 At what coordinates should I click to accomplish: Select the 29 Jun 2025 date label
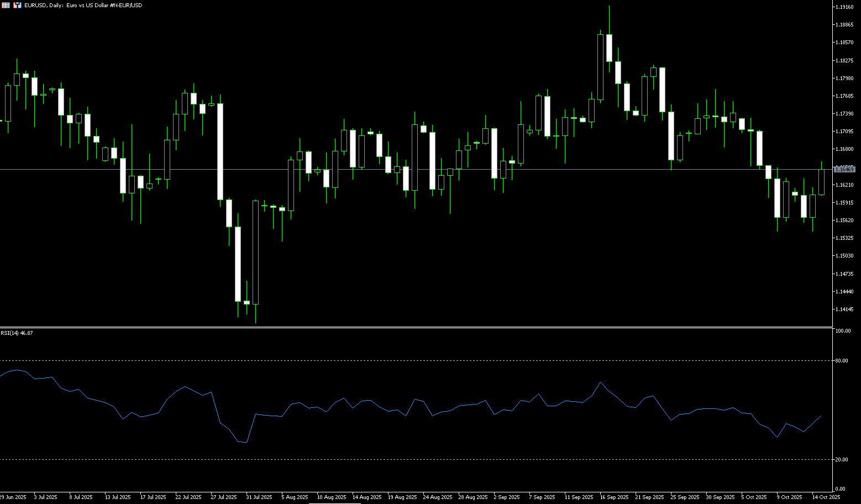(13, 497)
